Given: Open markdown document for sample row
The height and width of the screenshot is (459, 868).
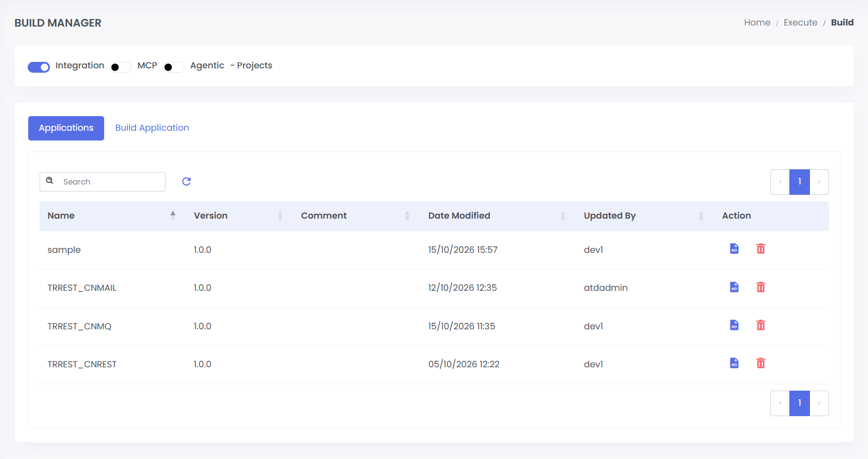Looking at the screenshot, I should coord(734,248).
